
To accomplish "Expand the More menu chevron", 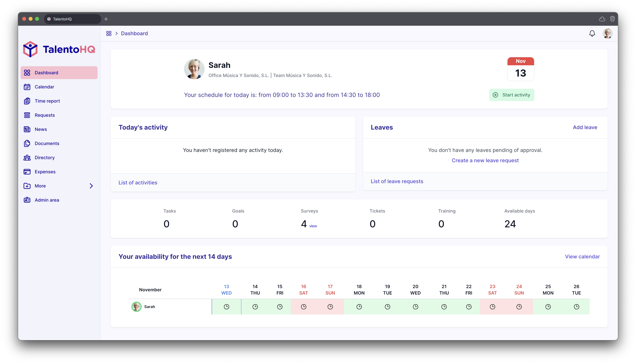I will point(91,186).
